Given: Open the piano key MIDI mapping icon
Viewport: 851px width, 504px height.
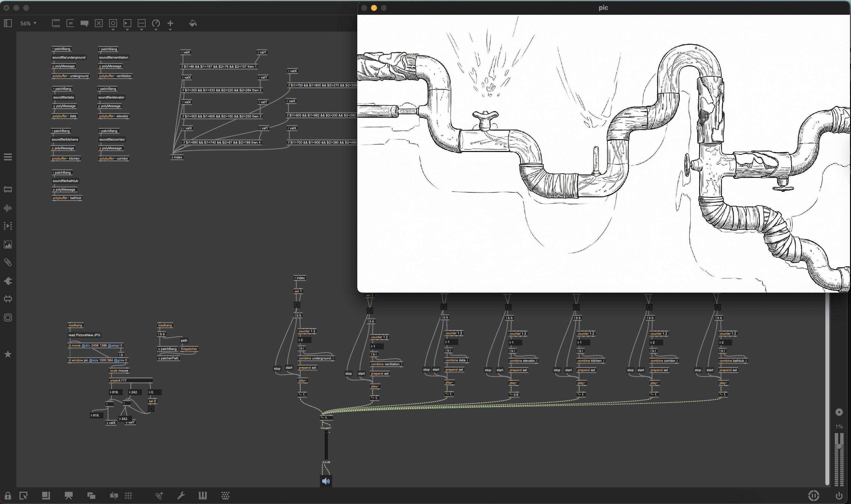Looking at the screenshot, I should 203,496.
